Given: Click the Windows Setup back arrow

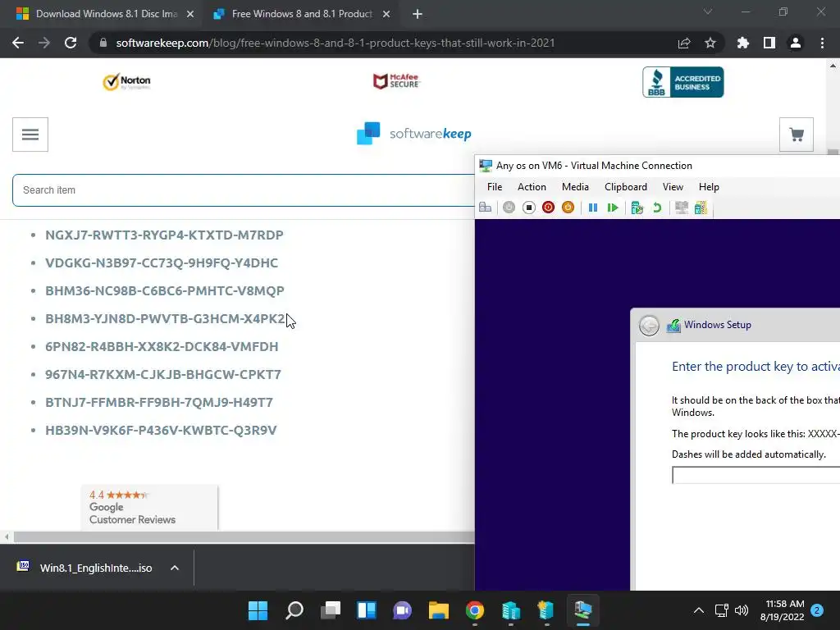Looking at the screenshot, I should [x=649, y=325].
